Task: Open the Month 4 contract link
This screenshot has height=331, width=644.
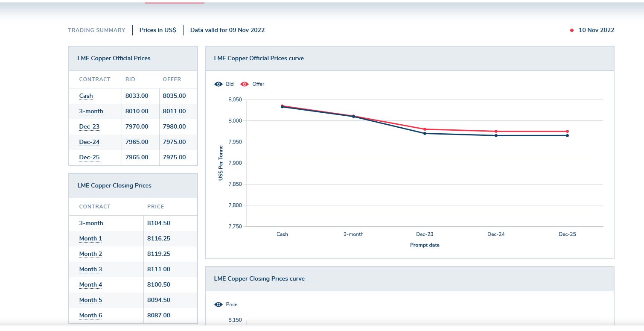Action: point(90,285)
